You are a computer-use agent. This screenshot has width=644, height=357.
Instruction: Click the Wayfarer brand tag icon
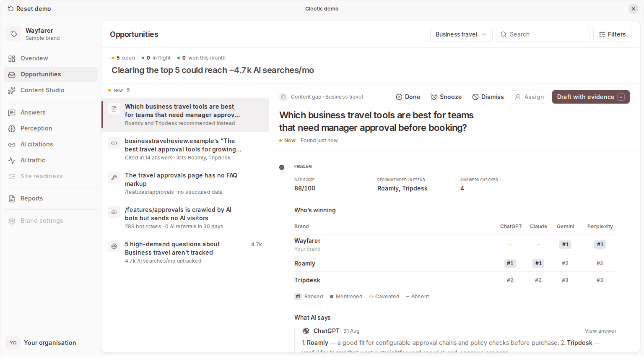pos(13,34)
